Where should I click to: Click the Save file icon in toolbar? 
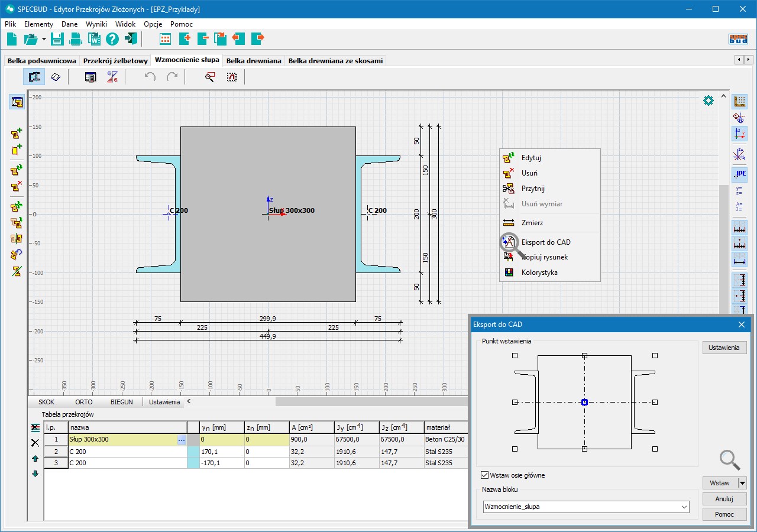(x=57, y=39)
